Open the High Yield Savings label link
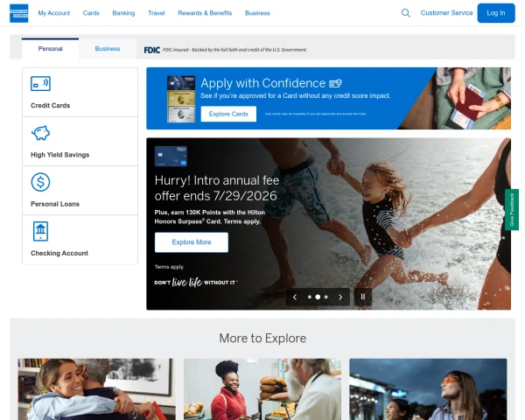 click(59, 155)
